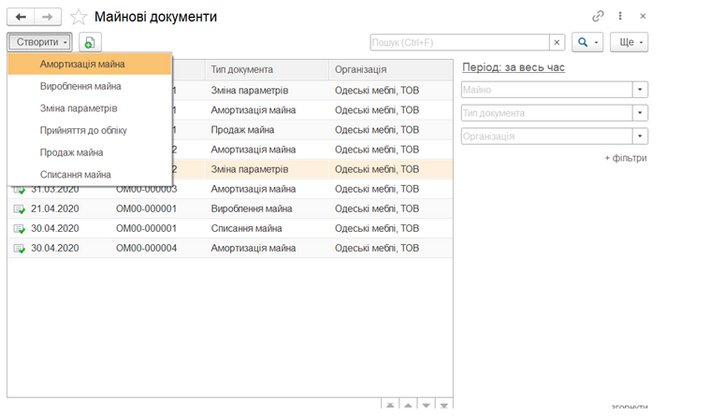The height and width of the screenshot is (416, 710).
Task: Clear the search field with X
Action: [x=557, y=42]
